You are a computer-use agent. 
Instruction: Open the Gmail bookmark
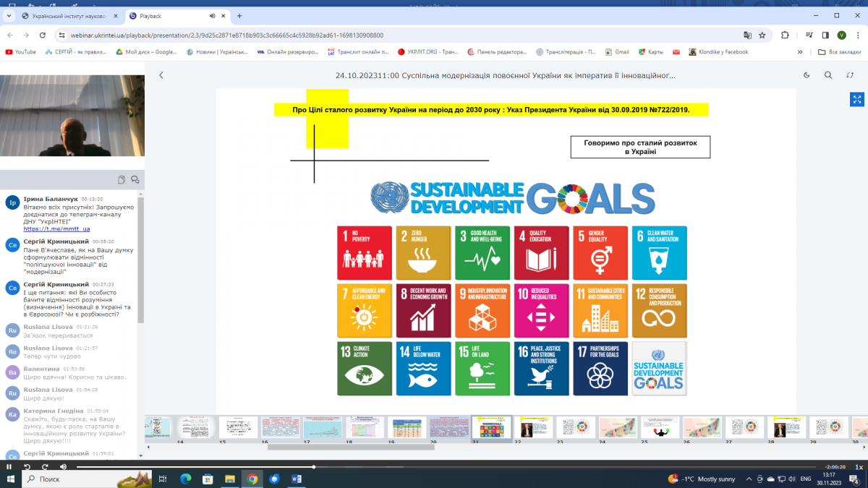[617, 52]
